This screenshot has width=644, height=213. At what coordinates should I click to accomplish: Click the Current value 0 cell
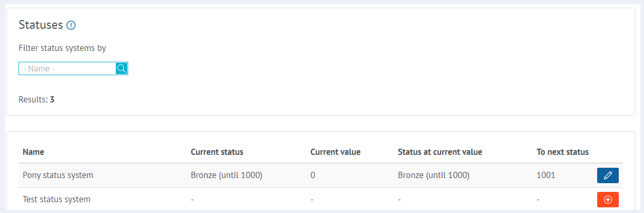[x=312, y=175]
